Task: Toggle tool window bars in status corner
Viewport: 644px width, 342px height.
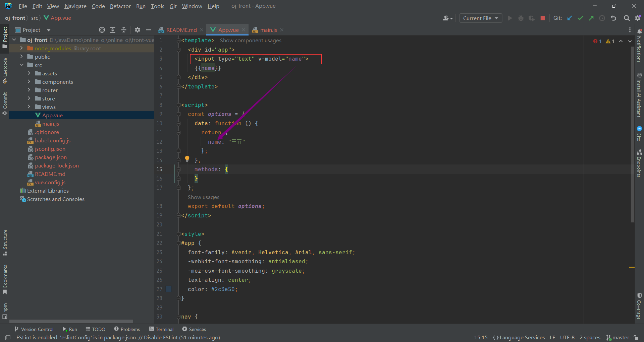Action: tap(8, 338)
